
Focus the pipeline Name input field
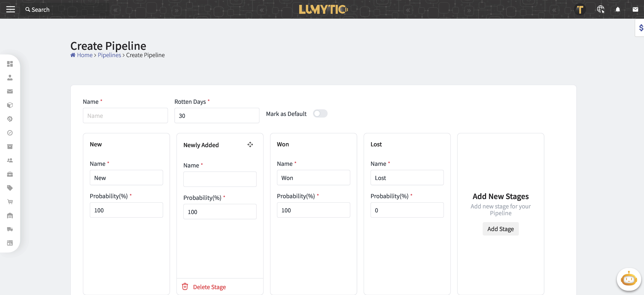[125, 115]
